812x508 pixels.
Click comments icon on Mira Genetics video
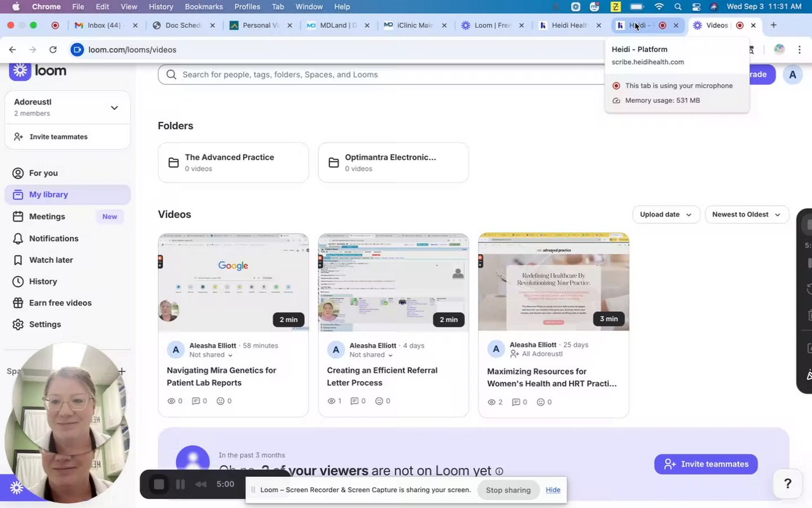pyautogui.click(x=195, y=401)
